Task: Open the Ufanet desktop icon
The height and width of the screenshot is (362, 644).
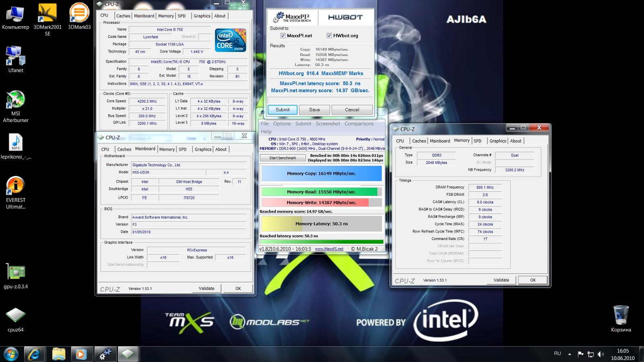Action: (16, 59)
